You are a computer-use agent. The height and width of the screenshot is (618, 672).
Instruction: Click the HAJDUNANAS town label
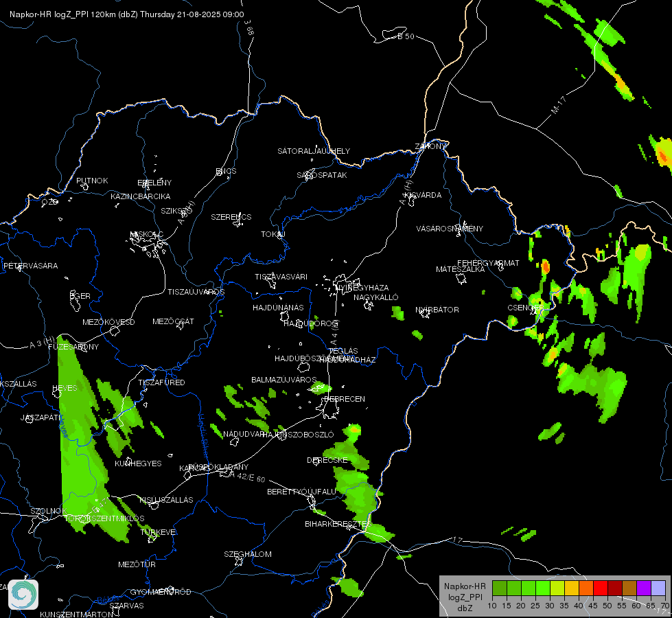[x=278, y=308]
